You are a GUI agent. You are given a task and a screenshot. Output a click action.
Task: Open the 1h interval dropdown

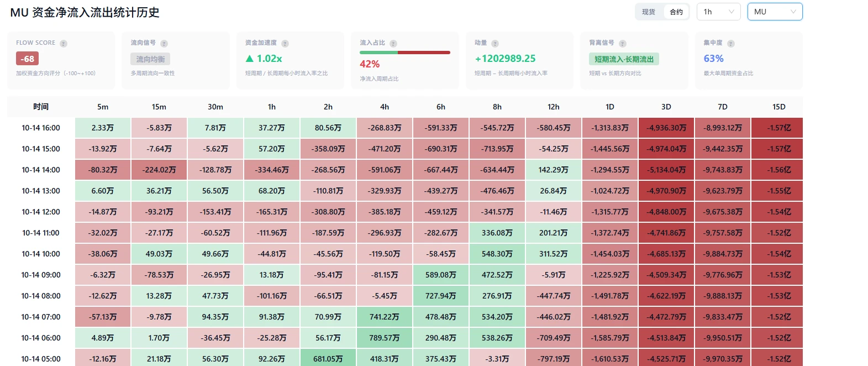coord(719,12)
